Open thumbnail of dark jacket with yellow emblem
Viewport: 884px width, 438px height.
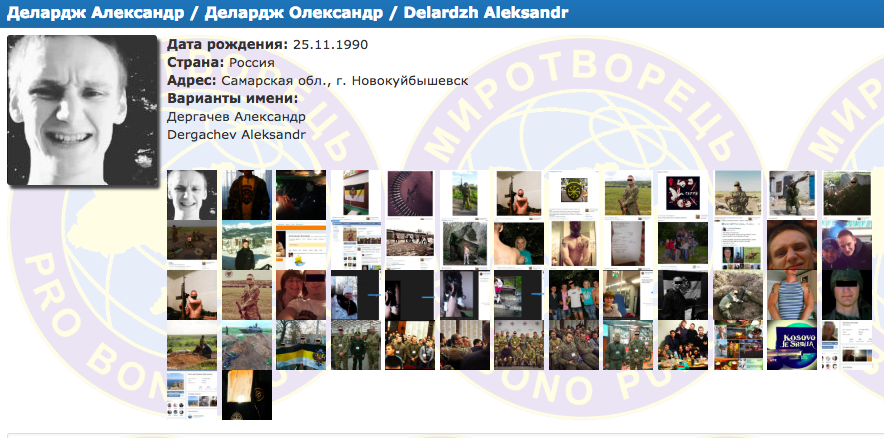[247, 195]
